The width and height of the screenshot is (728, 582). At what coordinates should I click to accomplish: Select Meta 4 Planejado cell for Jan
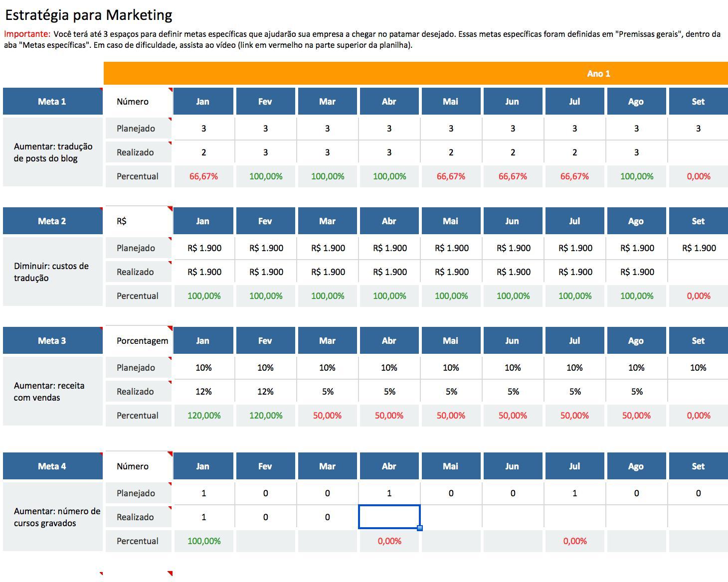[x=203, y=493]
